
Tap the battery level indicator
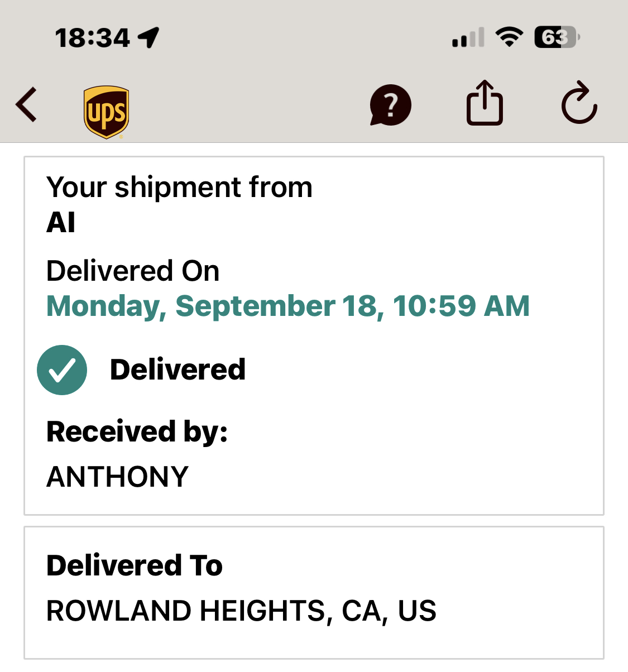(557, 37)
